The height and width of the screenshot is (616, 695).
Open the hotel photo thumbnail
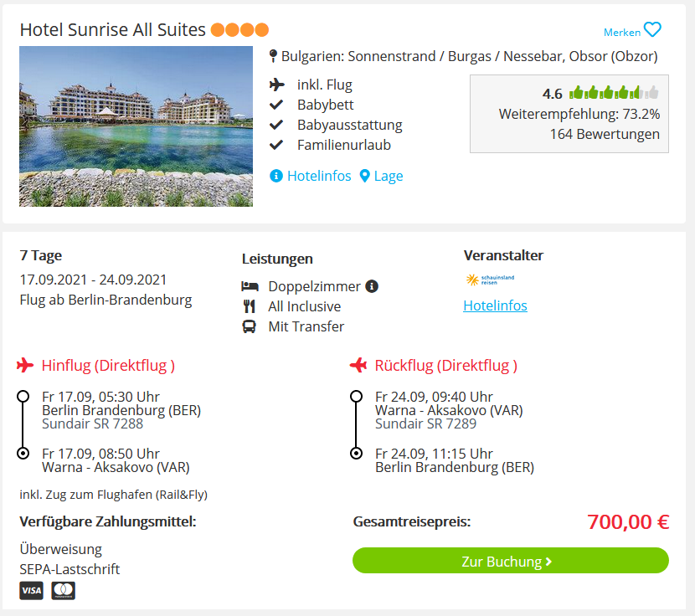[136, 126]
